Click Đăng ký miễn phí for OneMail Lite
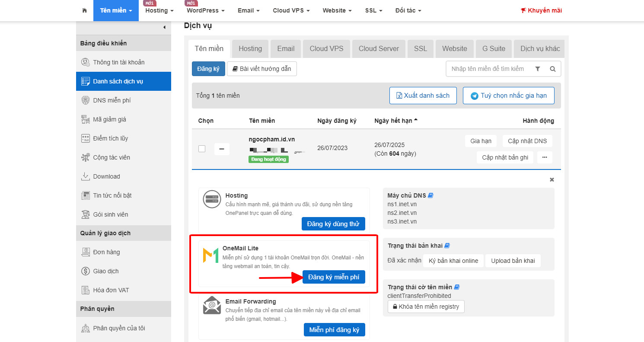Image resolution: width=644 pixels, height=342 pixels. (334, 277)
